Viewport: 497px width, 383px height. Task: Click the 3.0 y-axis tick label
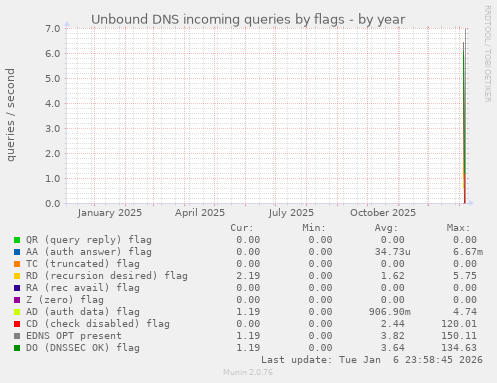53,128
